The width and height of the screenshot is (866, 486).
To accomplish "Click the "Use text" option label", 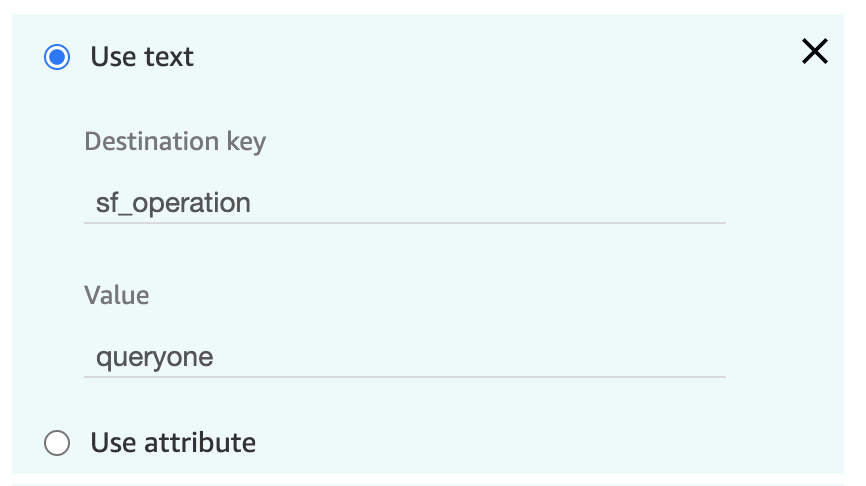I will pyautogui.click(x=142, y=57).
